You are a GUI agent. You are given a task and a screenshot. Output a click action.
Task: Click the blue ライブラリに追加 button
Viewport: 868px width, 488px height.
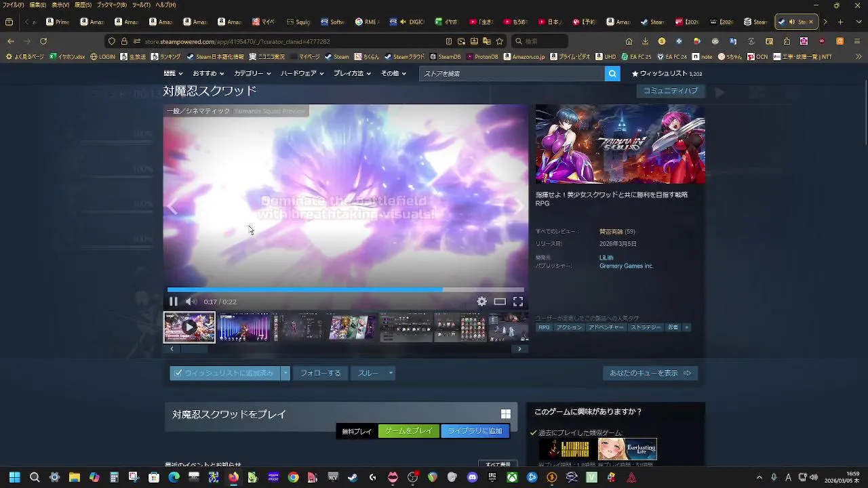475,431
